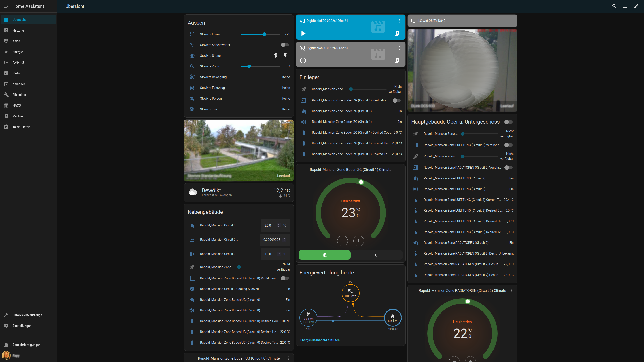Image resolution: width=644 pixels, height=362 pixels.
Task: Open three-dot menu on Boden ZG Climate card
Action: tap(400, 170)
